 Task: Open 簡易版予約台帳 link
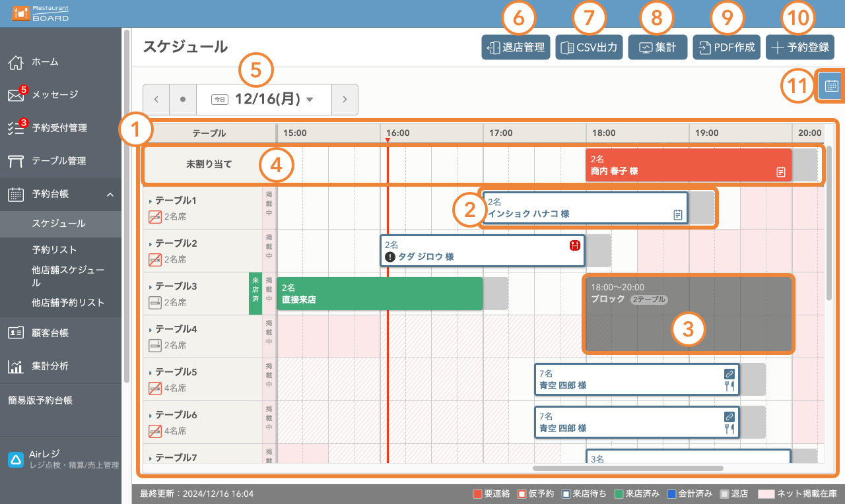40,400
